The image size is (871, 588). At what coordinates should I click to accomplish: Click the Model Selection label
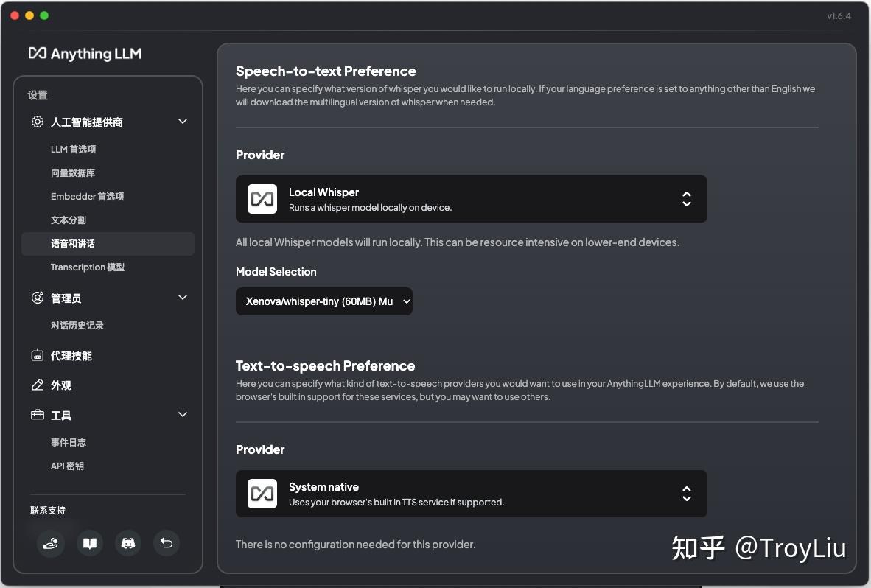[x=276, y=271]
